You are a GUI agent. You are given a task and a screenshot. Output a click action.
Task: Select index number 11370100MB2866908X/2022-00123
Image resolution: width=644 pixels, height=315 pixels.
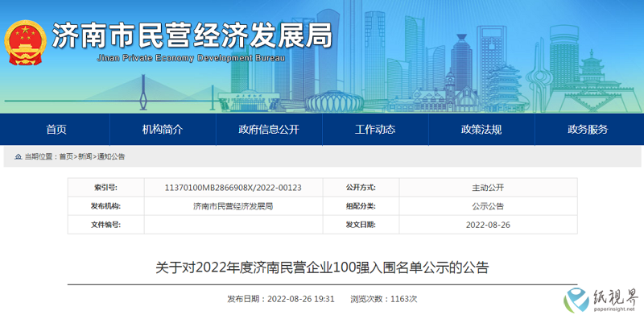[x=233, y=188]
